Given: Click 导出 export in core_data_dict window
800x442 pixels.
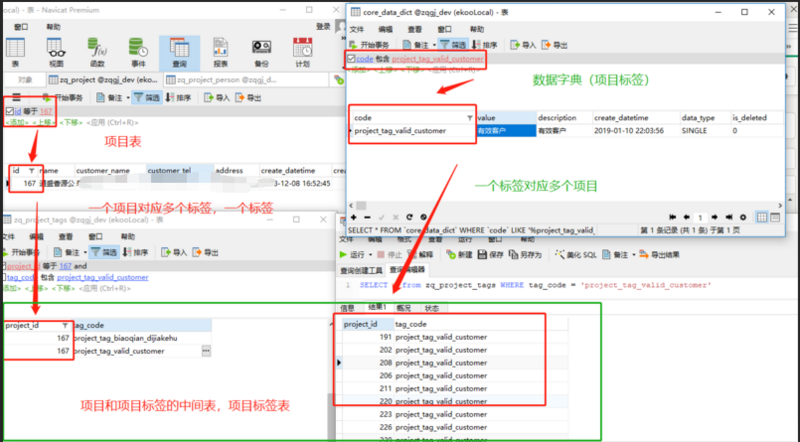Looking at the screenshot, I should pos(554,45).
